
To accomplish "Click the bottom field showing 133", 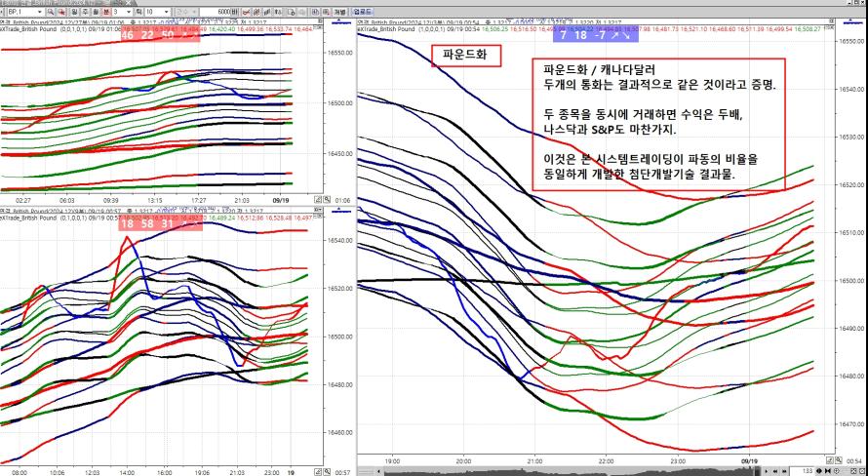I will pyautogui.click(x=802, y=471).
